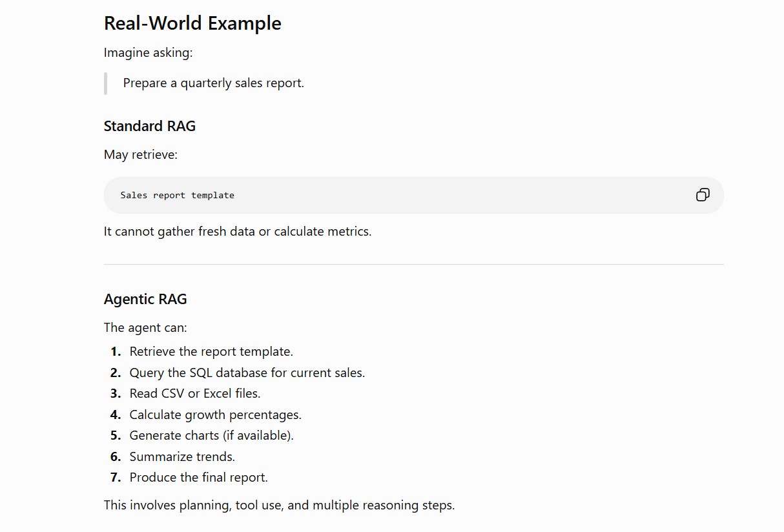
Task: Click the 'Standard RAG' subheading
Action: coord(150,126)
